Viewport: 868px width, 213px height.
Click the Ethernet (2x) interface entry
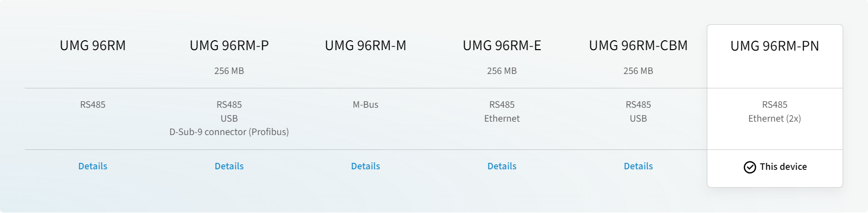coord(775,119)
